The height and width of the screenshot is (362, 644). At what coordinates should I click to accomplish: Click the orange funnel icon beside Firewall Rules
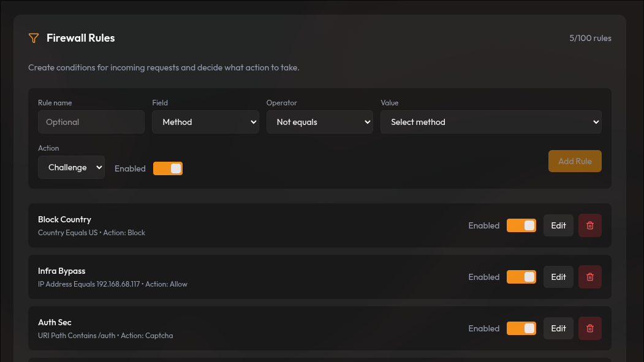point(34,38)
